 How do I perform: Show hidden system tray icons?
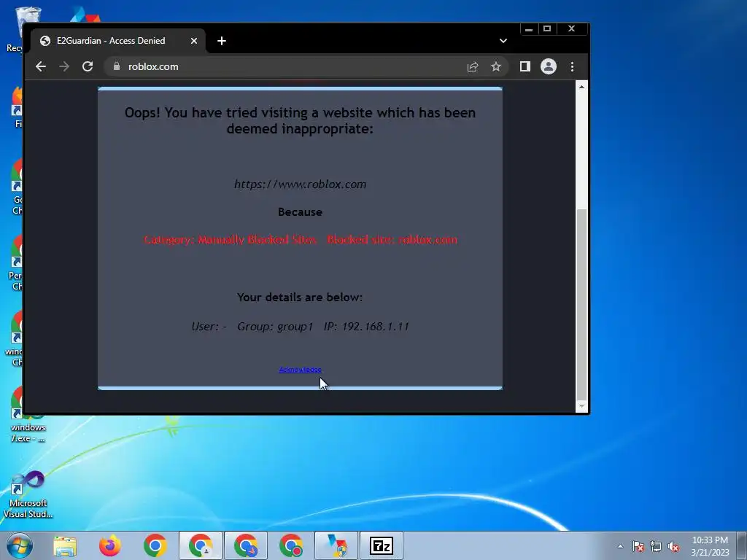click(x=620, y=546)
